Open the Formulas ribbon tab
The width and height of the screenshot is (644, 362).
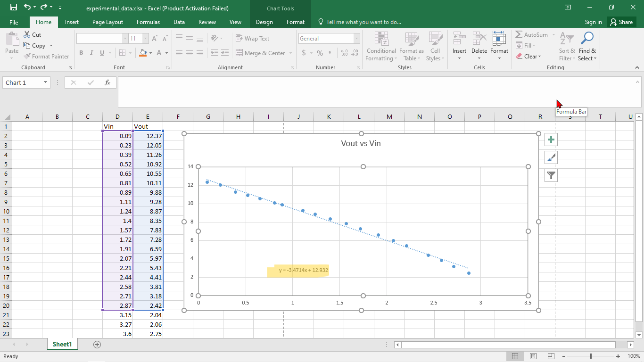tap(148, 22)
